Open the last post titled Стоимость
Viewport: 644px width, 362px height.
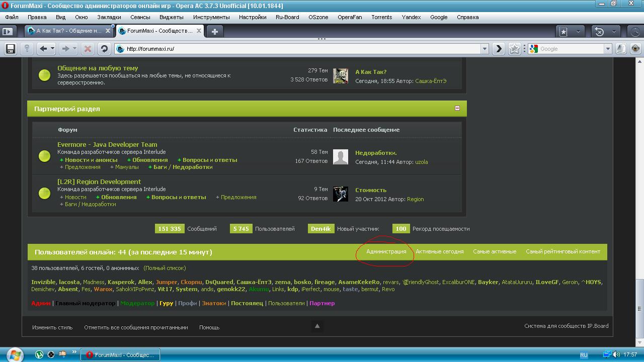(x=371, y=190)
